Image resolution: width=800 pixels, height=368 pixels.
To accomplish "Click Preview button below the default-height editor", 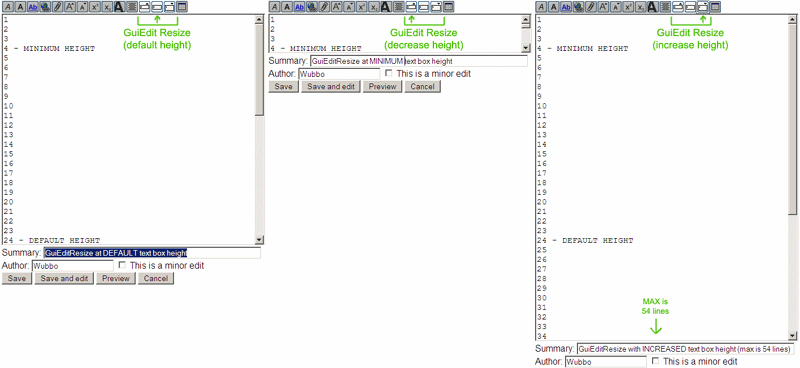I will pos(116,278).
